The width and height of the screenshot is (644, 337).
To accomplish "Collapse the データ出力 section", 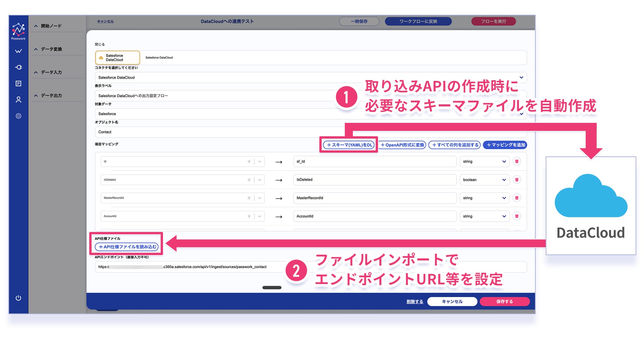I will coord(36,95).
